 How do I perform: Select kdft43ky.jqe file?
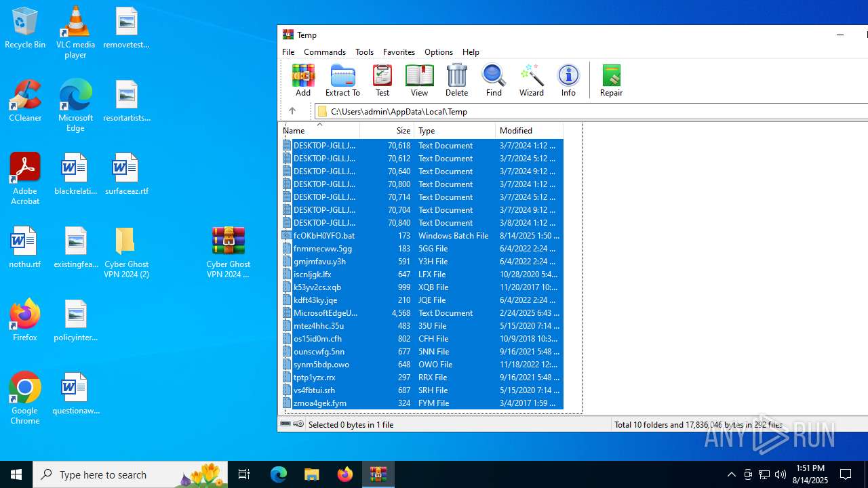coord(422,300)
